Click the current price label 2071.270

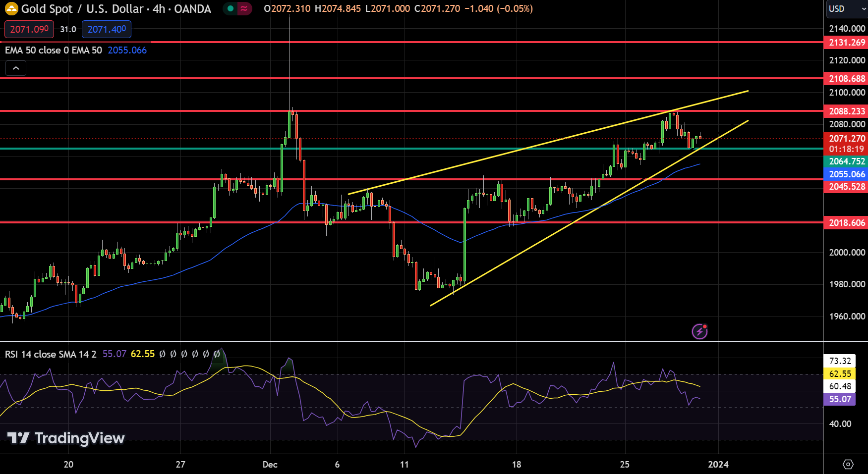coord(846,139)
